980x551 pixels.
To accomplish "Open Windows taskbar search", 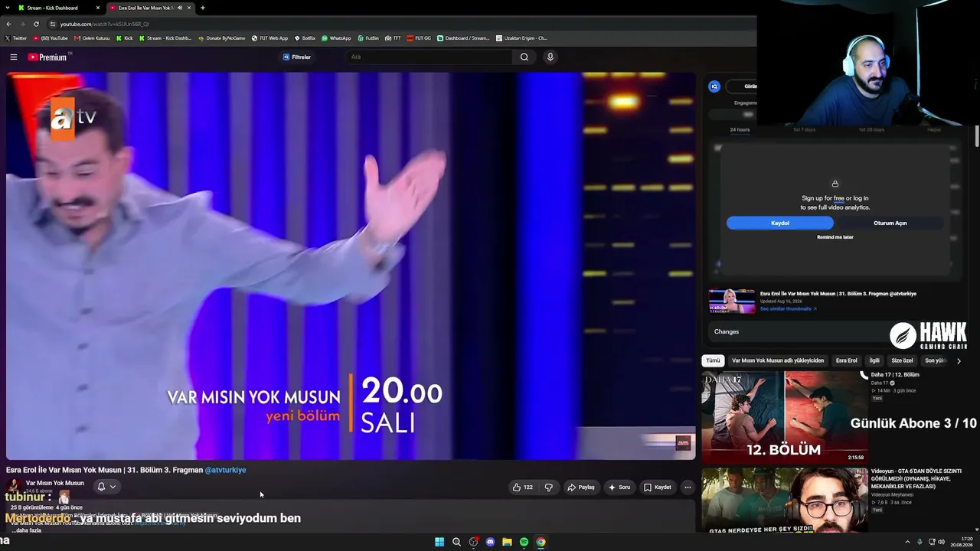I will point(456,542).
